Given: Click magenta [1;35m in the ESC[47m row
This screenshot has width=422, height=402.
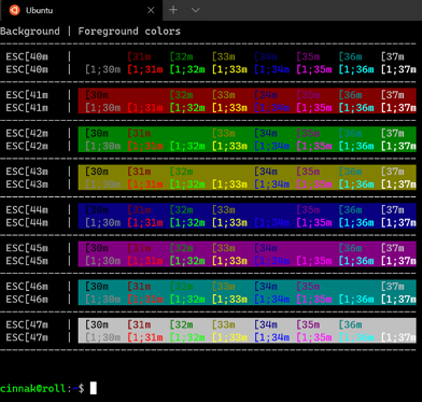Looking at the screenshot, I should tap(314, 338).
